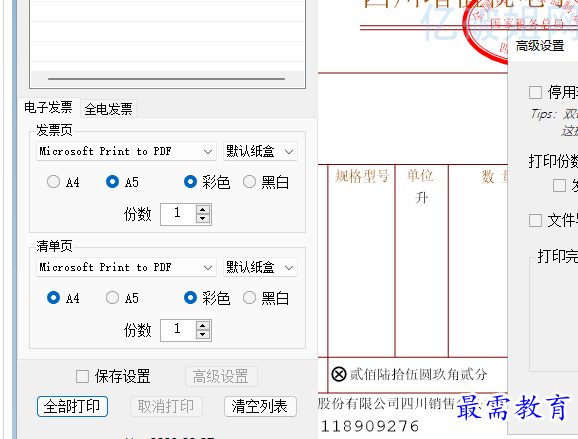The width and height of the screenshot is (578, 439).
Task: Click the 清空列表 button
Action: (x=260, y=407)
